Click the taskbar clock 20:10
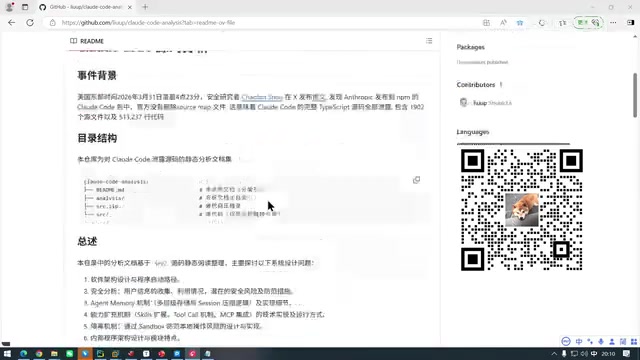 click(x=608, y=354)
